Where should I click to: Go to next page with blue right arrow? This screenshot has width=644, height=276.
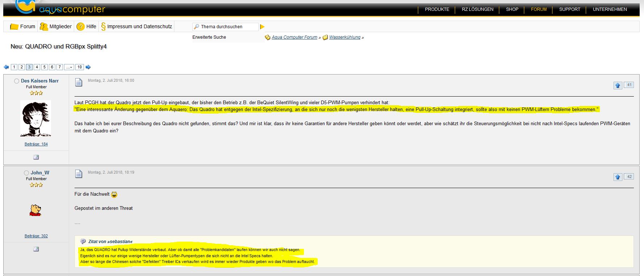point(88,67)
